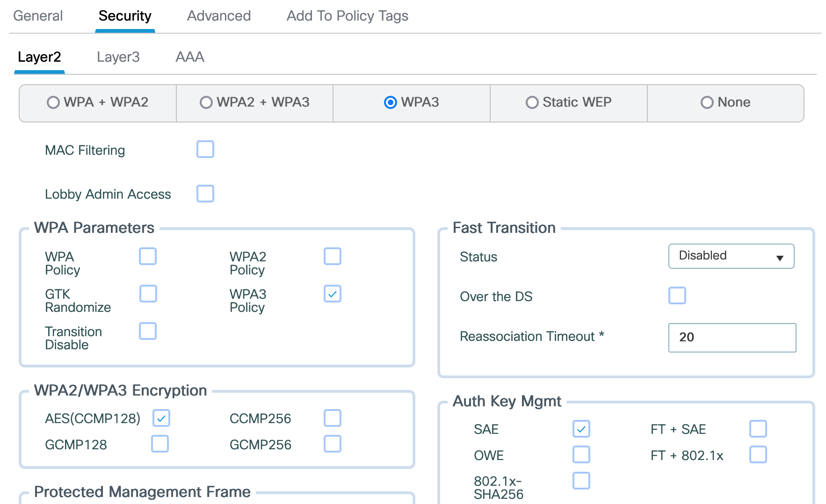826x504 pixels.
Task: Set Layer2 security to None
Action: (707, 102)
